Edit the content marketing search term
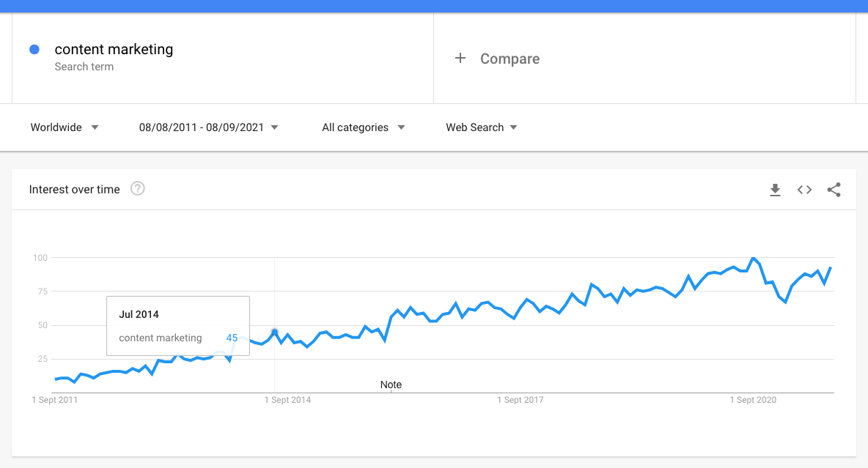 114,50
